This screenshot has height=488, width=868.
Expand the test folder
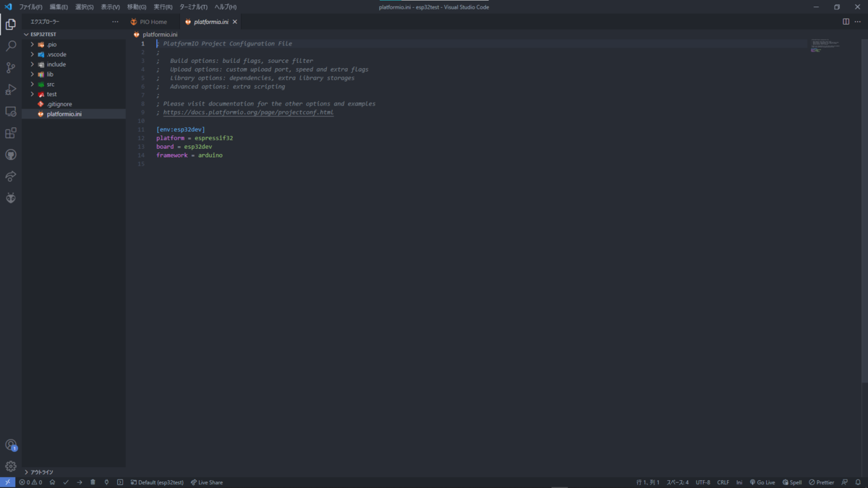point(32,94)
